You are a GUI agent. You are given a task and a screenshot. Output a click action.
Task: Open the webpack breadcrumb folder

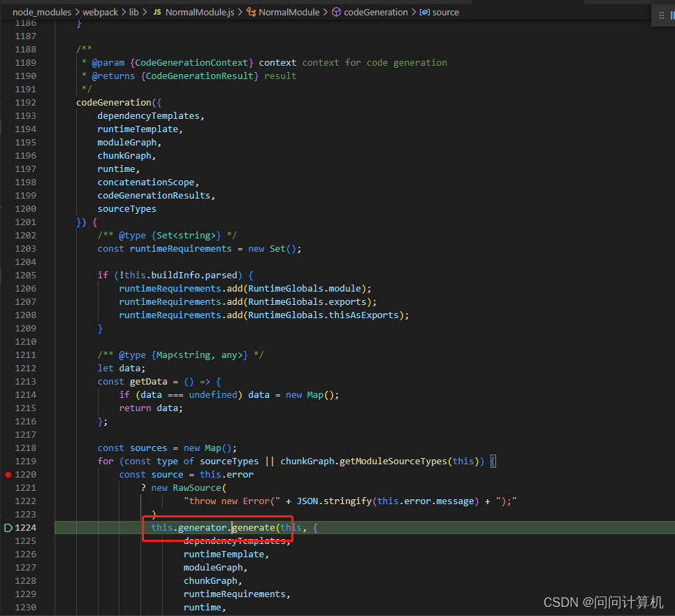click(101, 12)
